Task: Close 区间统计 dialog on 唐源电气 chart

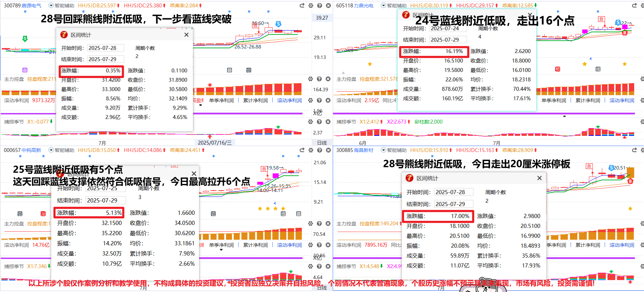Action: tap(186, 35)
